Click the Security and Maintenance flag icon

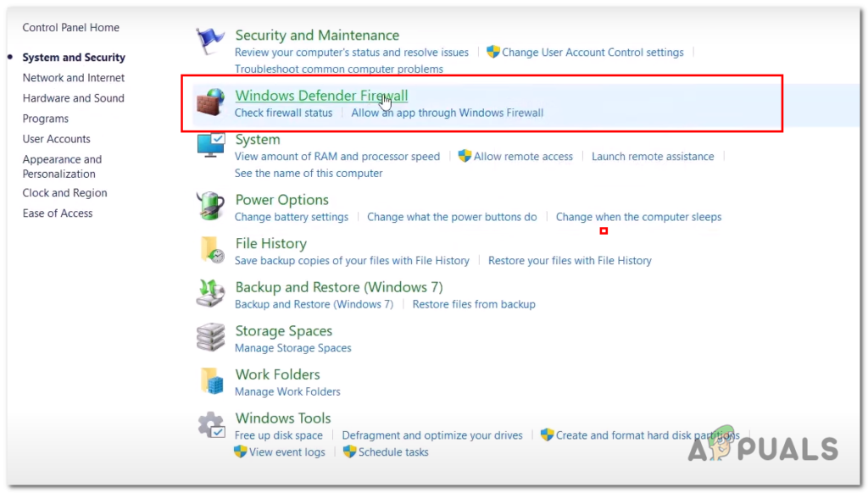pyautogui.click(x=210, y=41)
